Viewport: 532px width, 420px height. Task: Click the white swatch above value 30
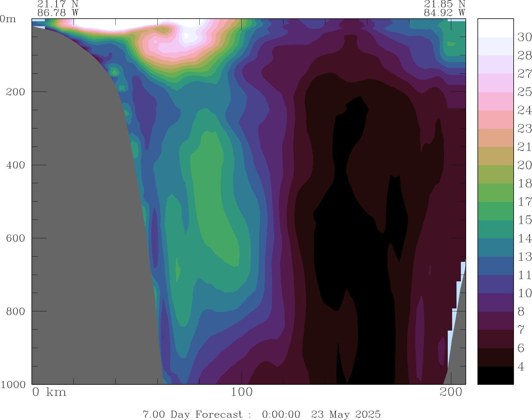(495, 28)
